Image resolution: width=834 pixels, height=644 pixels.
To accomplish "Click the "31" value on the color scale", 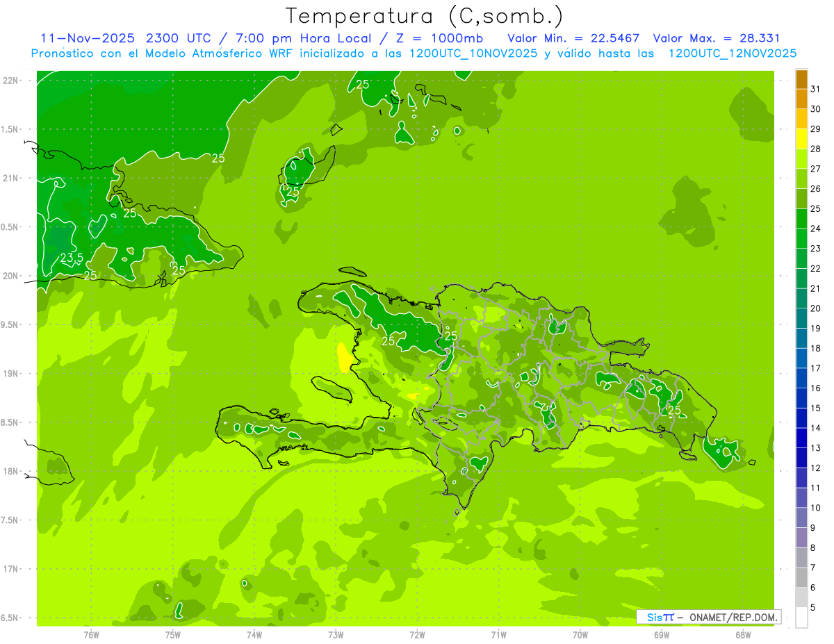I will (x=815, y=89).
